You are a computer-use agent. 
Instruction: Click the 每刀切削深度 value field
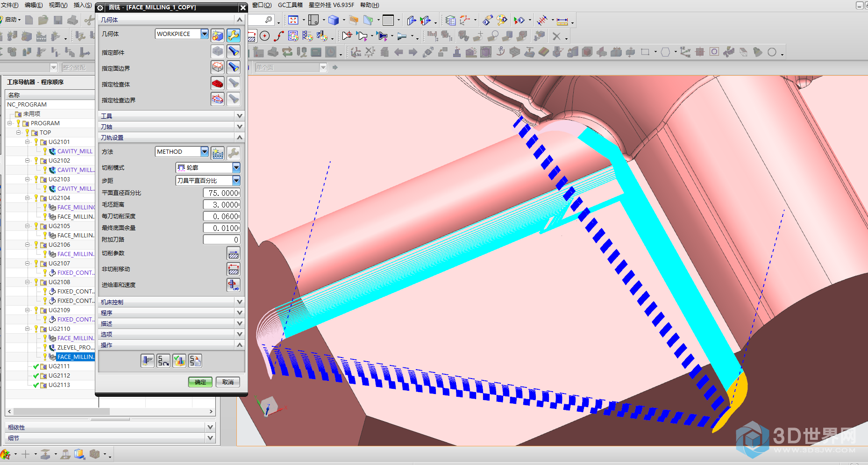(222, 216)
